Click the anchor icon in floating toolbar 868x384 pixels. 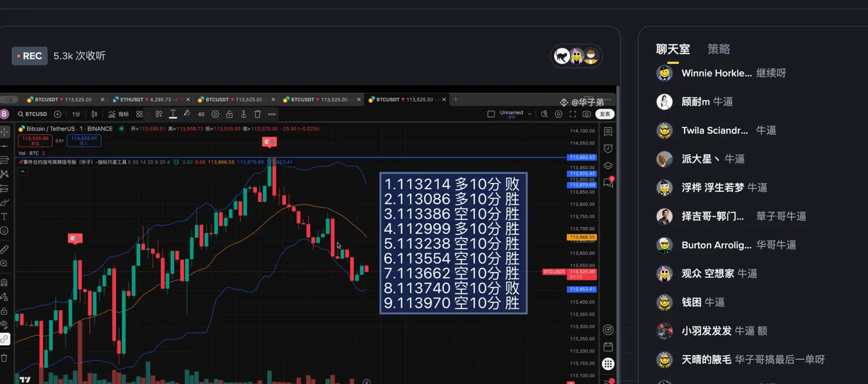point(244,114)
